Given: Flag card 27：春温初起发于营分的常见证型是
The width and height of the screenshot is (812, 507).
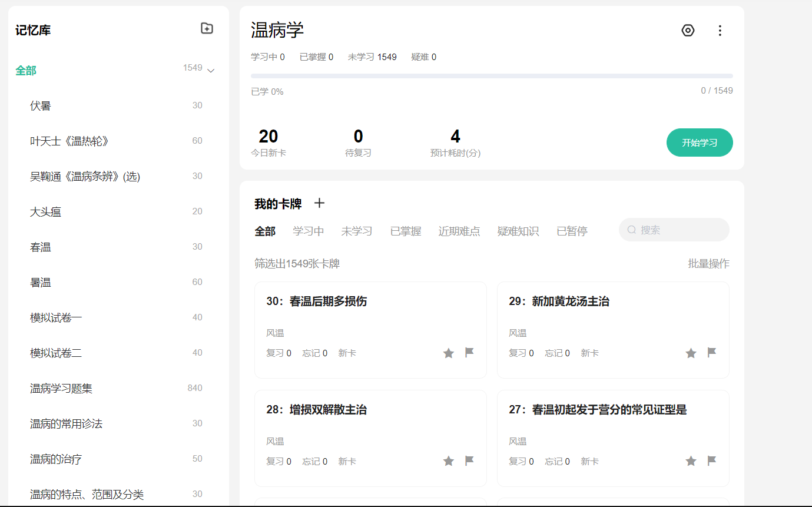Looking at the screenshot, I should [712, 460].
